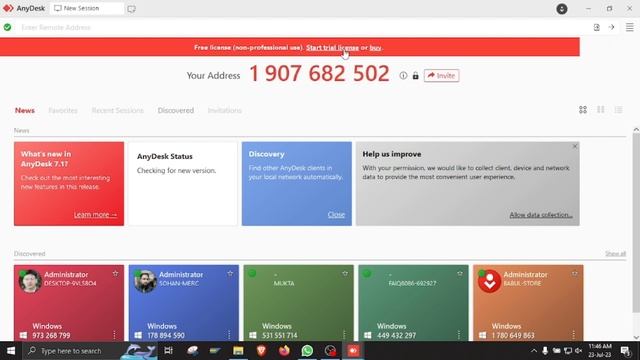The image size is (640, 360).
Task: Open the DESKTOP-9VLS8O4 Administrator avatar thumbnail
Action: pyautogui.click(x=30, y=281)
